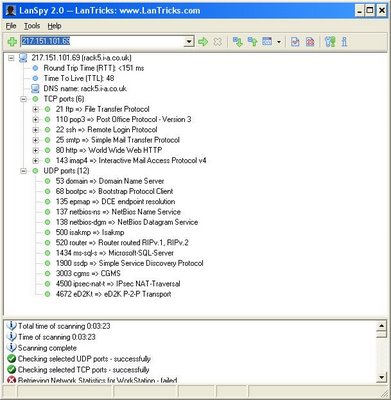Click the DNS name computer icon

pos(35,89)
